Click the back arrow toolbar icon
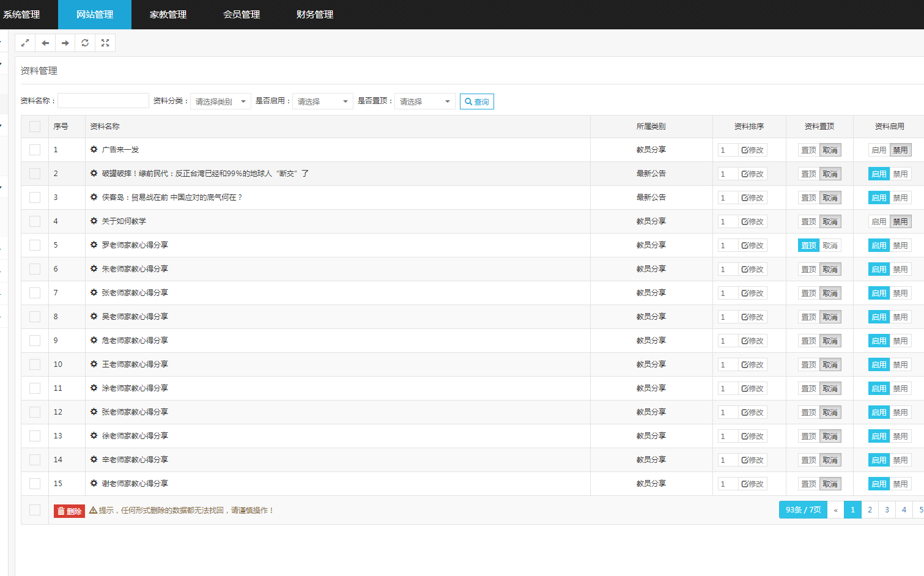924x576 pixels. pyautogui.click(x=45, y=43)
